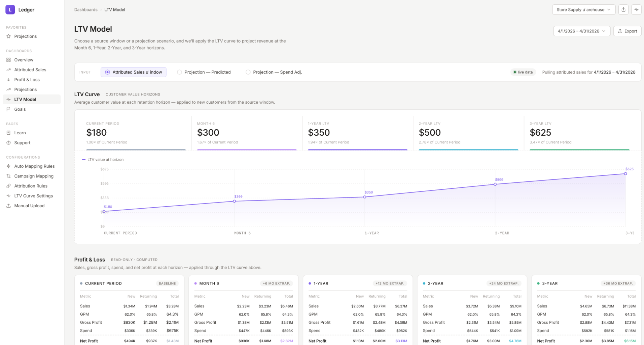Select Attributed Sales Window input option

coord(134,72)
